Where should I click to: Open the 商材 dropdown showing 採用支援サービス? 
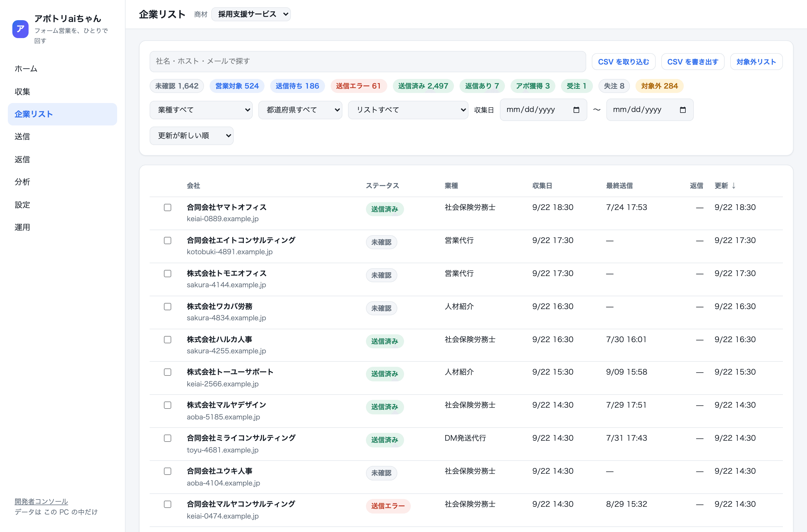[251, 14]
